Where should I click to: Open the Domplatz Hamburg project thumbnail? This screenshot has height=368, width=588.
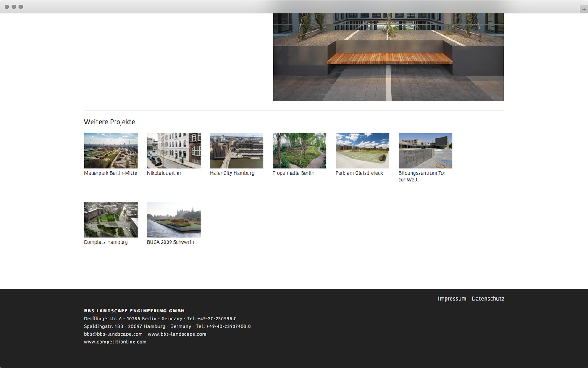pyautogui.click(x=111, y=220)
